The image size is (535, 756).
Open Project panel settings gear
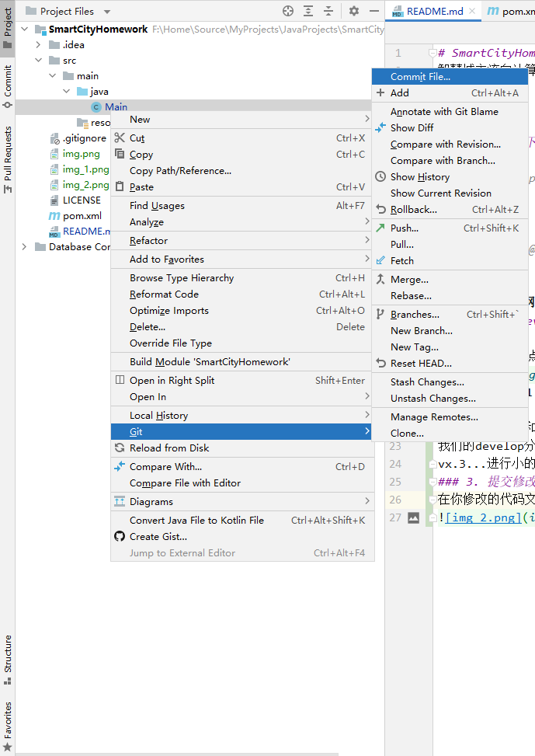(x=354, y=11)
